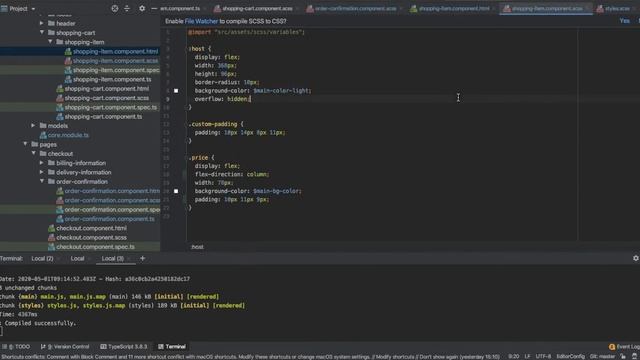The image size is (640, 360).
Task: Click the order-confirmation.component.html tree file
Action: (112, 191)
